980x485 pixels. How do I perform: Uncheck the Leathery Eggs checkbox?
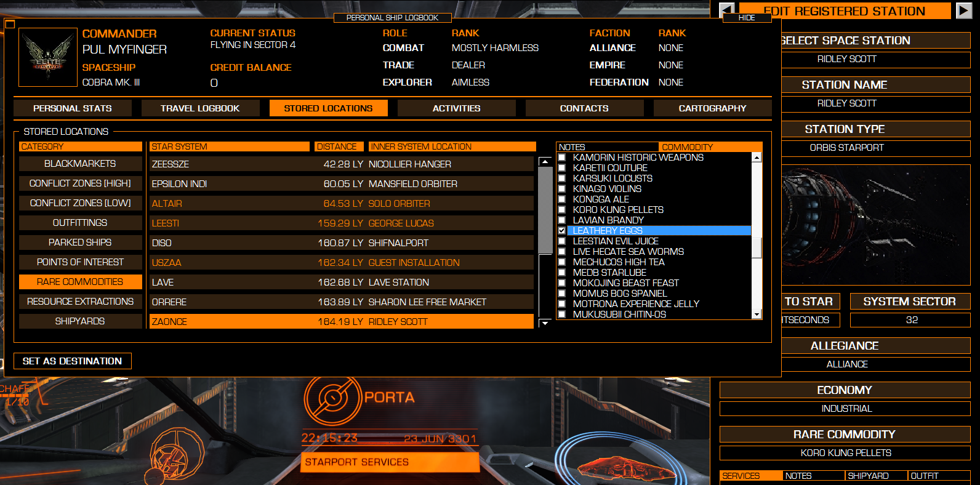pos(561,231)
